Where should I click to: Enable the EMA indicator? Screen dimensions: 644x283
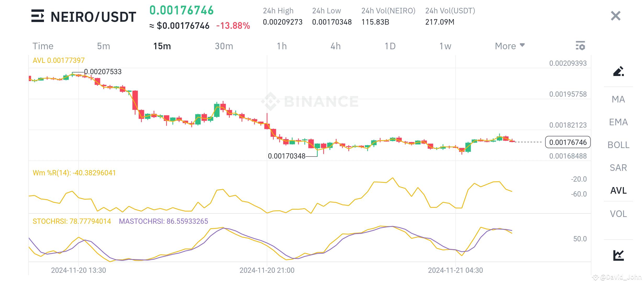(618, 122)
